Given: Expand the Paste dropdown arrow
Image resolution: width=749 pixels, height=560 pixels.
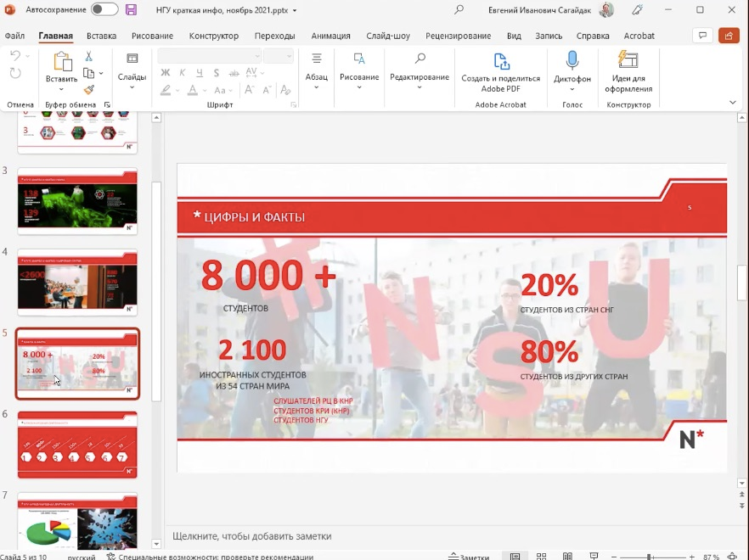Looking at the screenshot, I should point(61,89).
